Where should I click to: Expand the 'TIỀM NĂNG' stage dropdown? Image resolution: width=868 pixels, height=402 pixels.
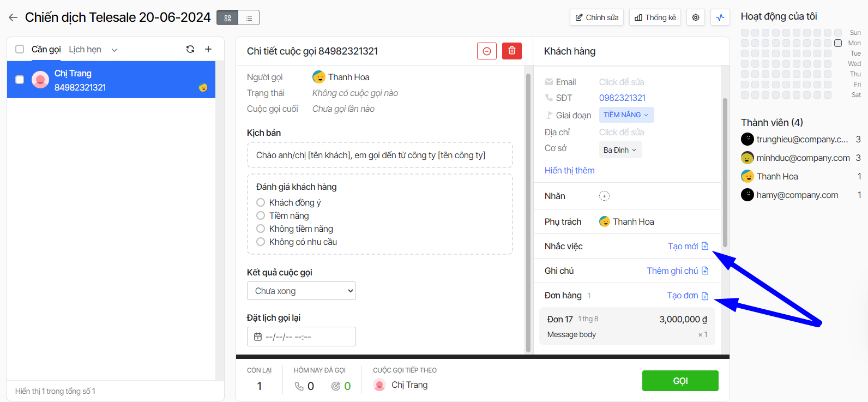[x=626, y=115]
